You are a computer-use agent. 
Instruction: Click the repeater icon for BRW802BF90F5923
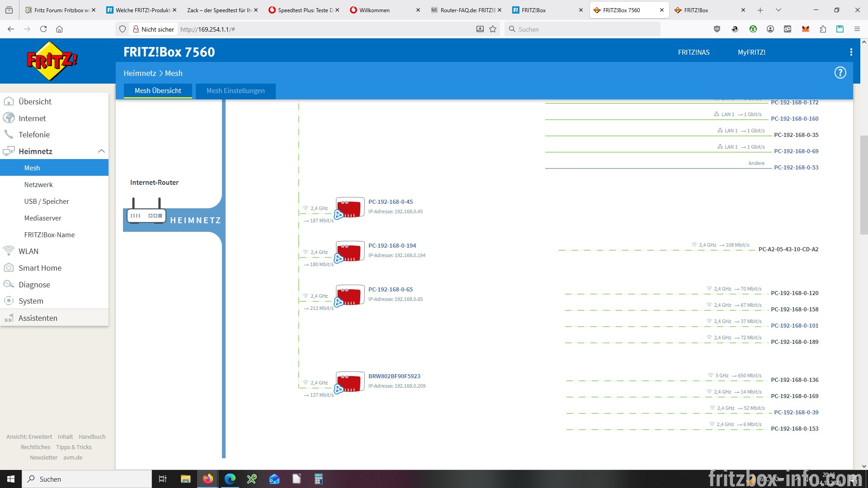click(x=350, y=382)
